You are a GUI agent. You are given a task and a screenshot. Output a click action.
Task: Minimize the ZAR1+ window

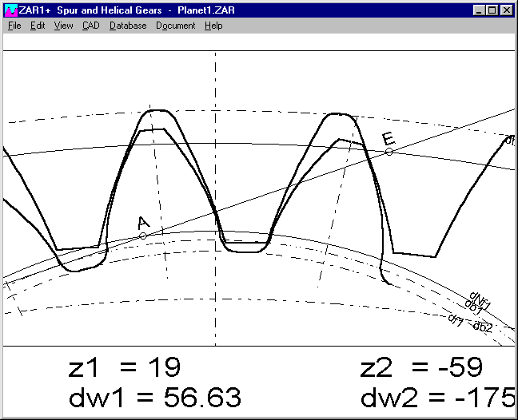coord(479,10)
